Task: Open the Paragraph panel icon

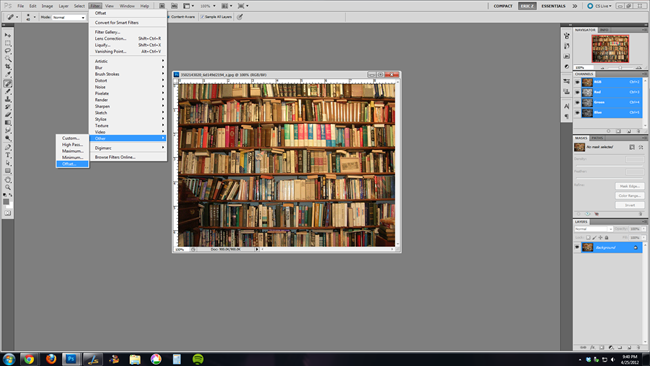Action: [567, 117]
